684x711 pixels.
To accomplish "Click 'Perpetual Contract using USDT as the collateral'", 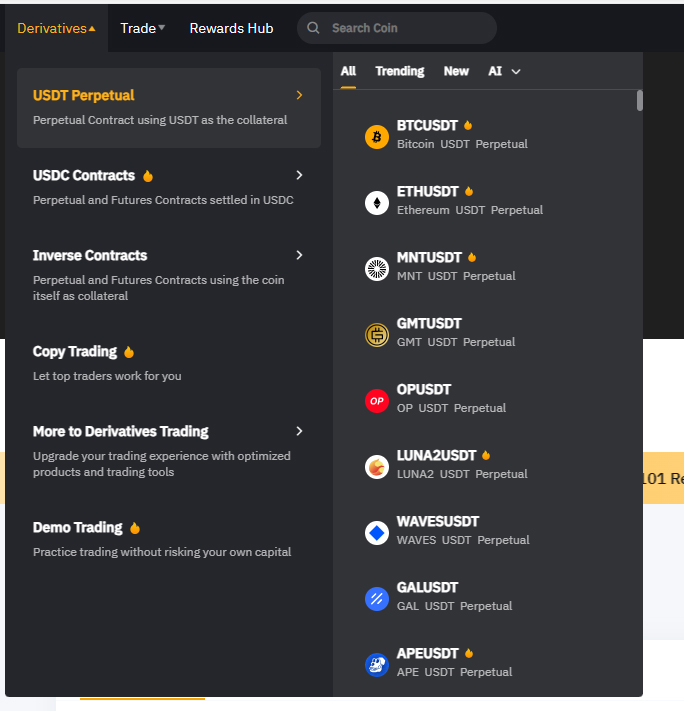I will 160,120.
